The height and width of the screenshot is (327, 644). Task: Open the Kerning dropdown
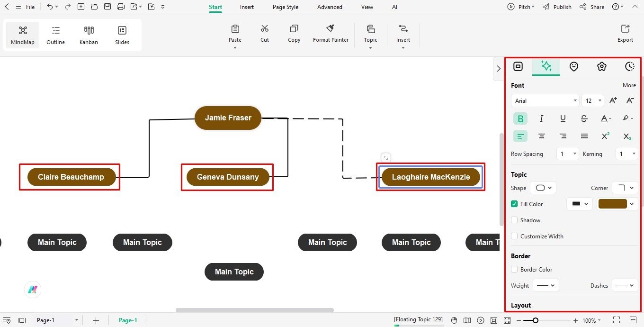626,154
